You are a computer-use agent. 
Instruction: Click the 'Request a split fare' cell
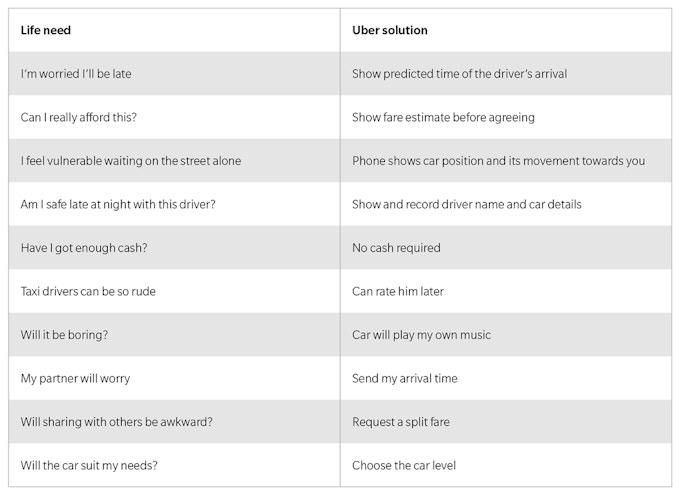401,422
